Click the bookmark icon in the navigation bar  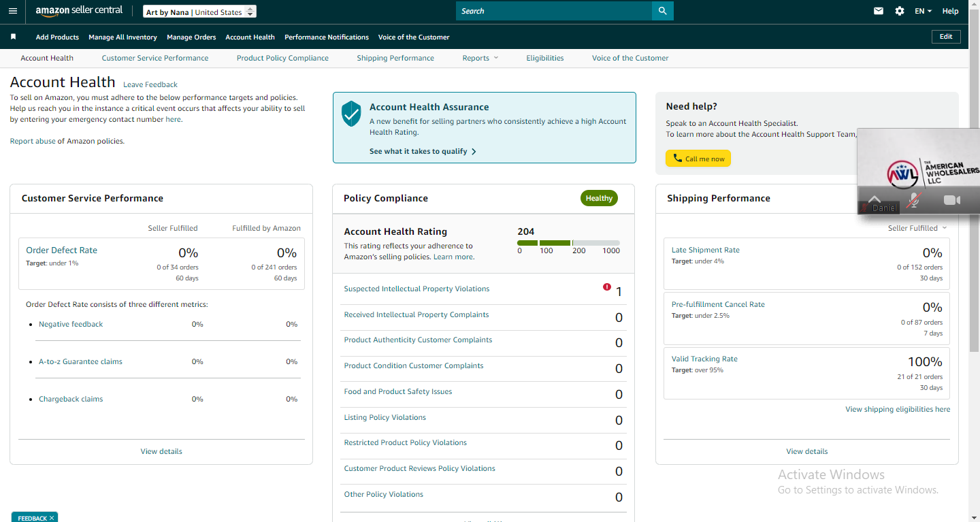tap(13, 37)
